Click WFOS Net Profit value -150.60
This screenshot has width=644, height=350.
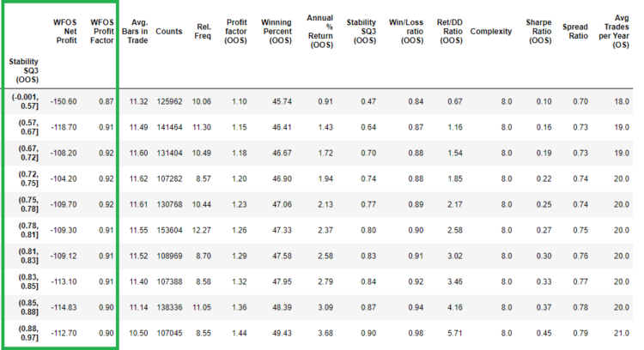point(64,101)
